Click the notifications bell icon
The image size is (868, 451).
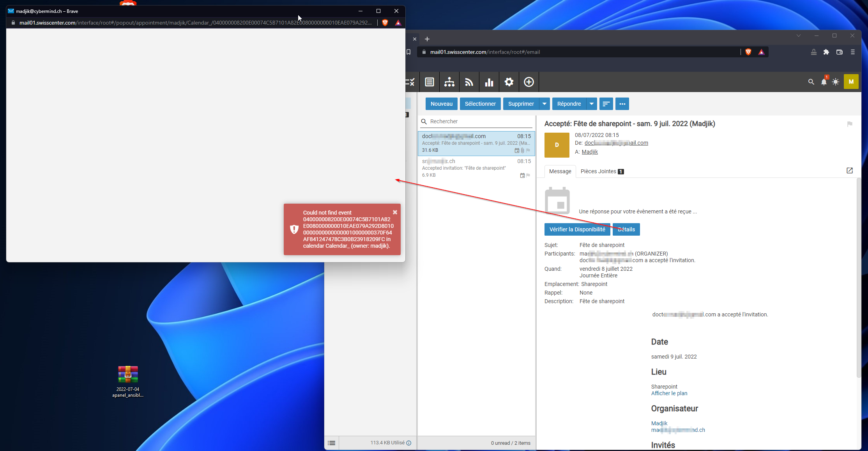point(824,82)
